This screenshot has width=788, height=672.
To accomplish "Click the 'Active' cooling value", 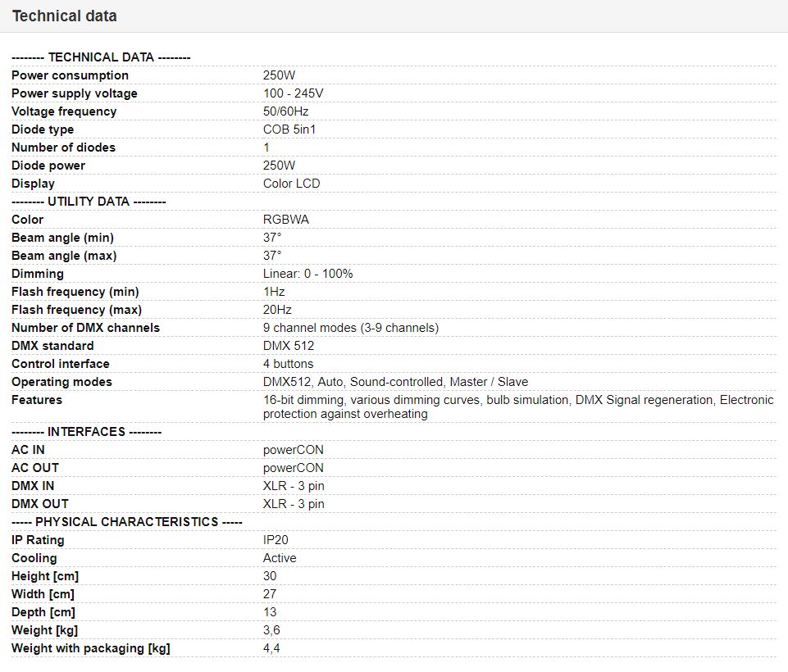I will point(280,558).
